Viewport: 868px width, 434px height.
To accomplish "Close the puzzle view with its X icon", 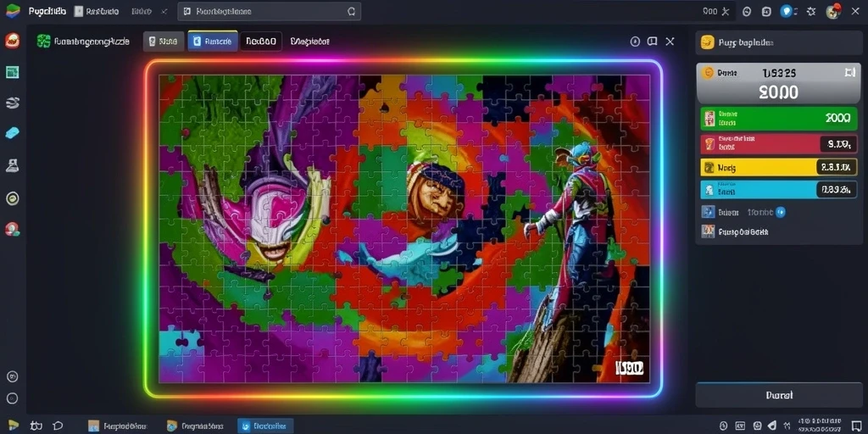I will [x=670, y=41].
